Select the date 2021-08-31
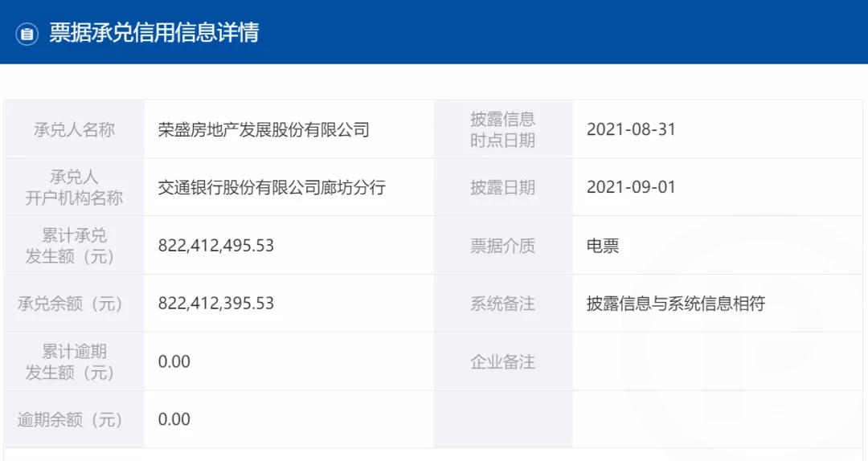 (631, 129)
